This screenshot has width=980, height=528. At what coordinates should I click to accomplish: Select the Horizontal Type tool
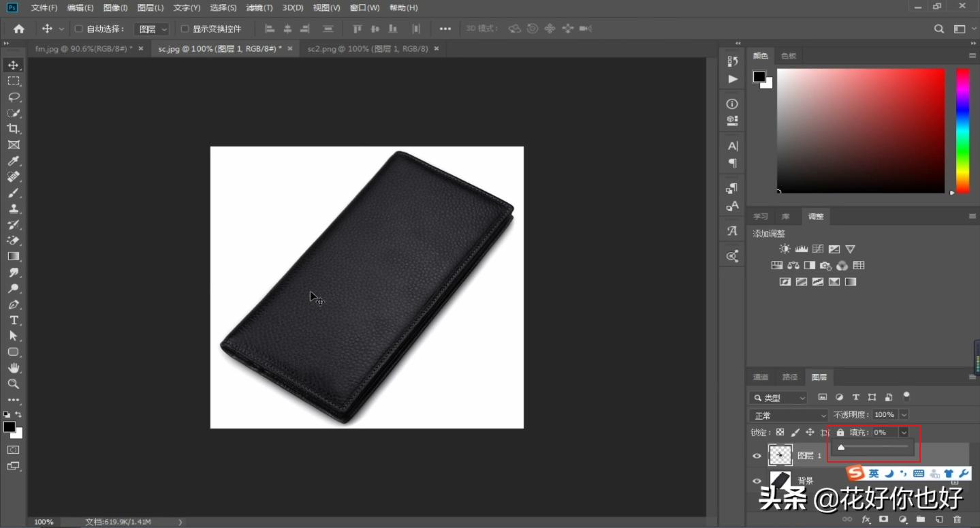click(x=13, y=320)
